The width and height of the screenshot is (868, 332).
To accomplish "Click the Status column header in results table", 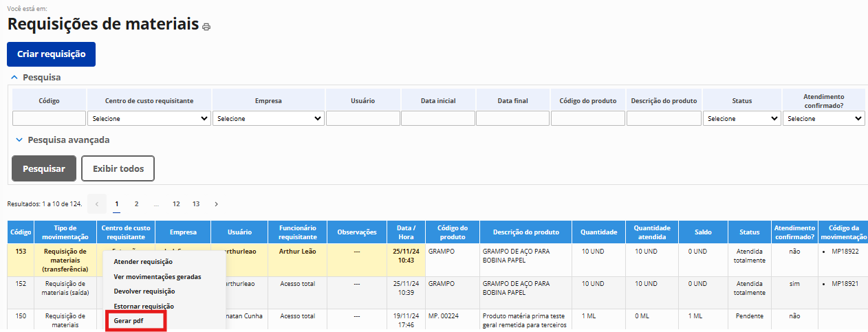I will click(x=749, y=232).
